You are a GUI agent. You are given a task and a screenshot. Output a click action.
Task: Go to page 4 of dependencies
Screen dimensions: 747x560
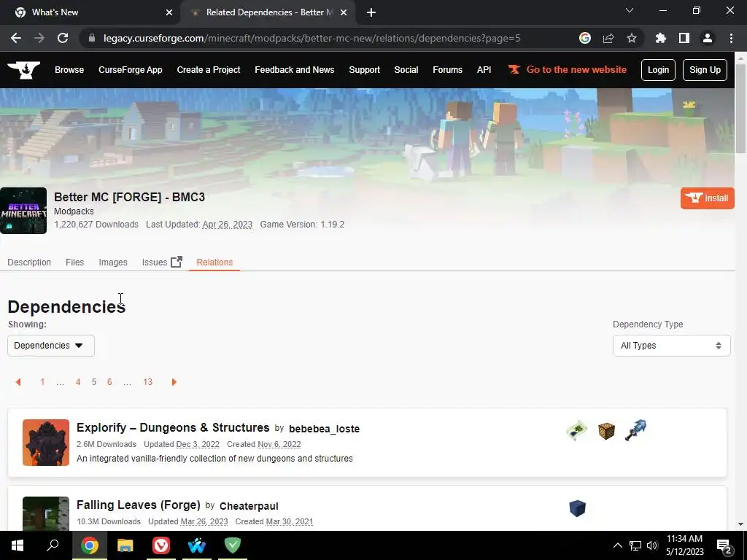(x=78, y=382)
